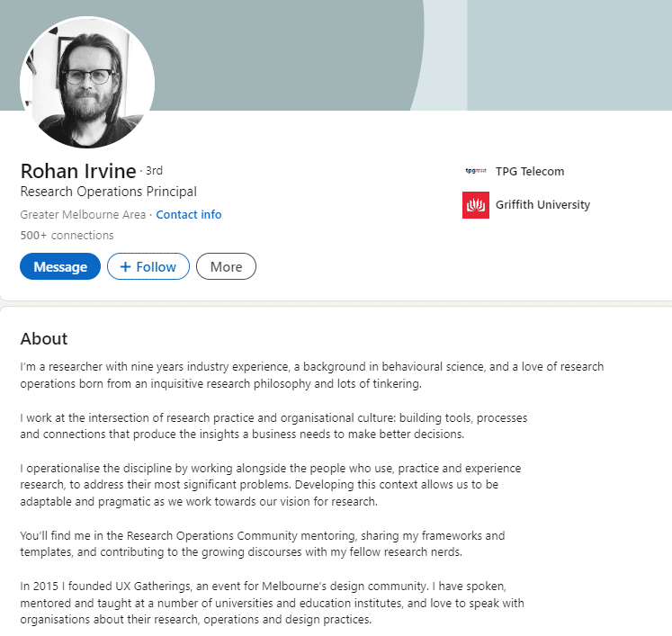Send a message with the Message button
The height and width of the screenshot is (636, 672).
click(x=60, y=266)
